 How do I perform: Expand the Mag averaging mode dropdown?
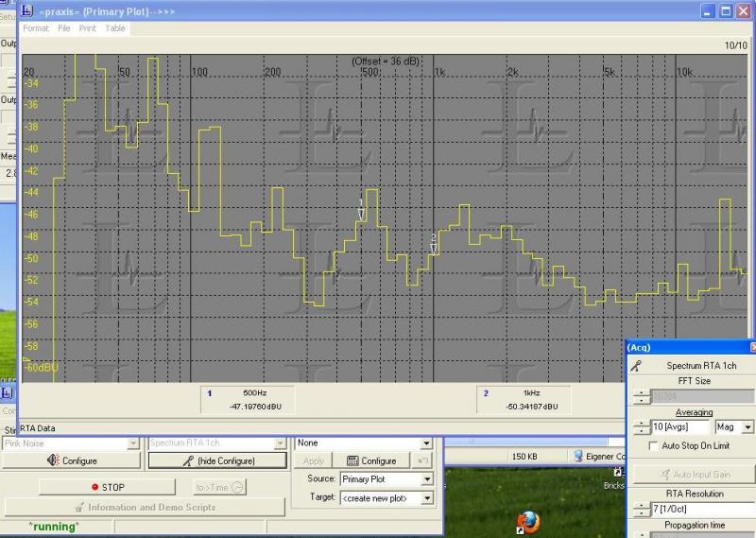pos(747,427)
